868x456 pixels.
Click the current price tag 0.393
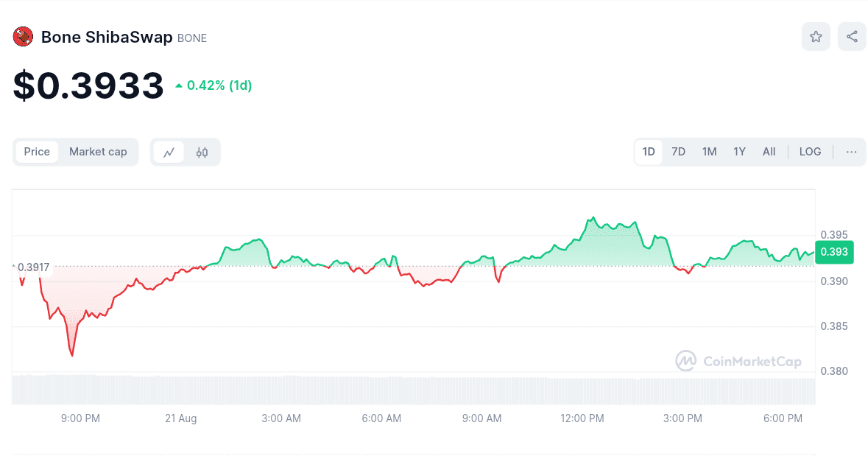pos(834,252)
